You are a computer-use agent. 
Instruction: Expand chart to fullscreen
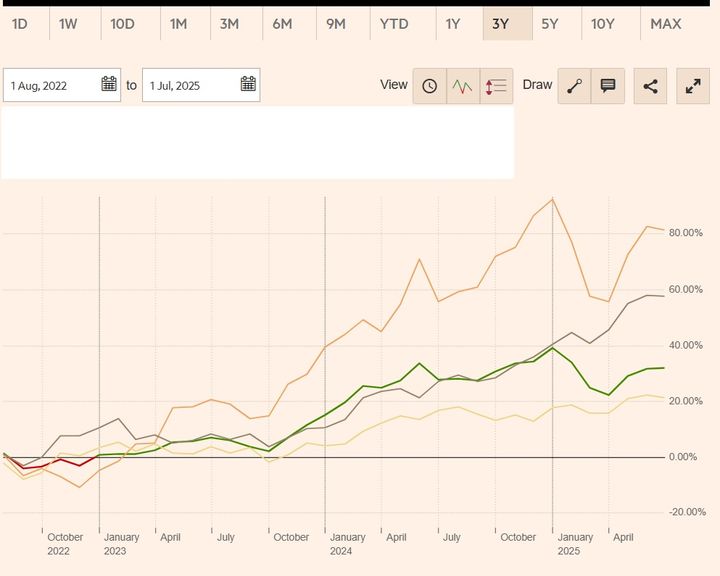pyautogui.click(x=692, y=86)
